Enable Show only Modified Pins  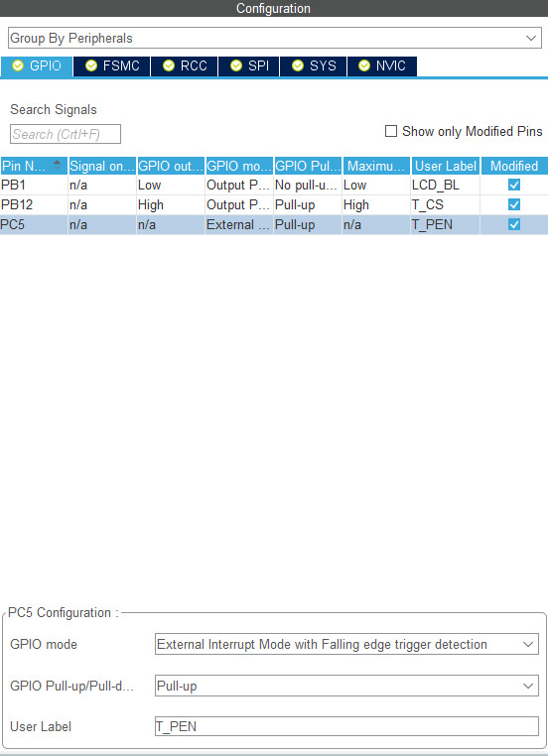(x=391, y=131)
